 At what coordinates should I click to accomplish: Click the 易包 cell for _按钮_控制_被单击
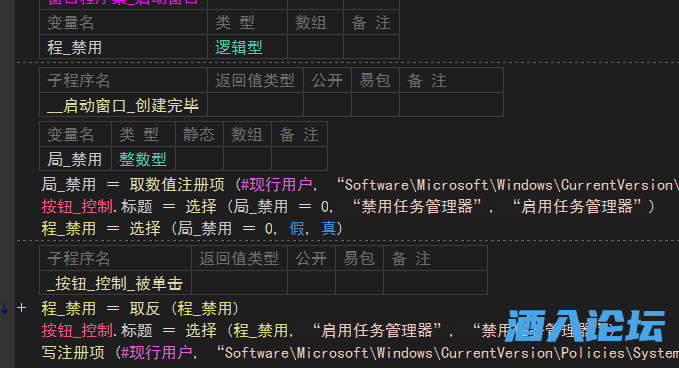point(359,283)
